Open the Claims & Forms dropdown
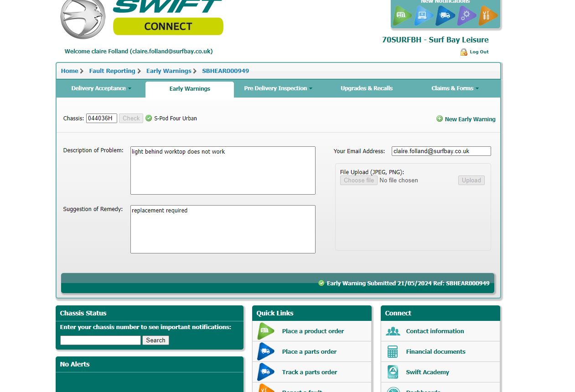This screenshot has width=575, height=392. point(455,88)
